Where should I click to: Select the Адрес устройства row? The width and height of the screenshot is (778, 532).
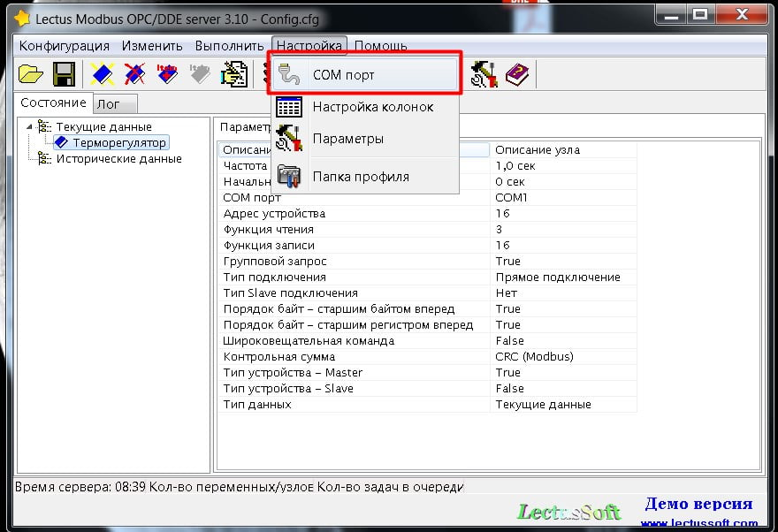click(427, 213)
